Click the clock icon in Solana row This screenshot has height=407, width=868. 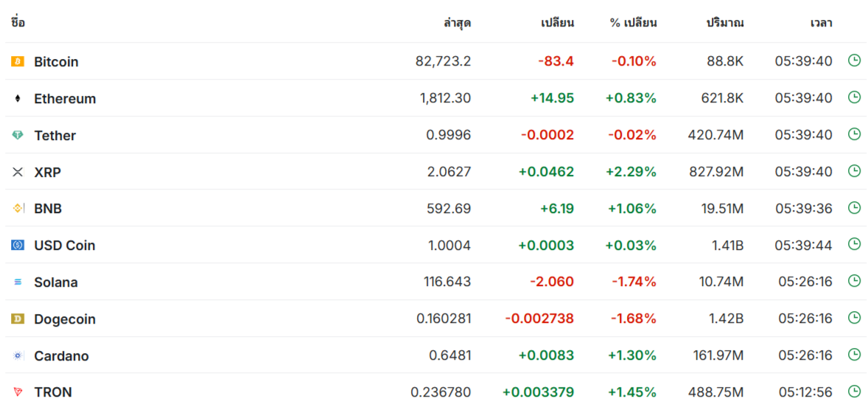[x=854, y=282]
